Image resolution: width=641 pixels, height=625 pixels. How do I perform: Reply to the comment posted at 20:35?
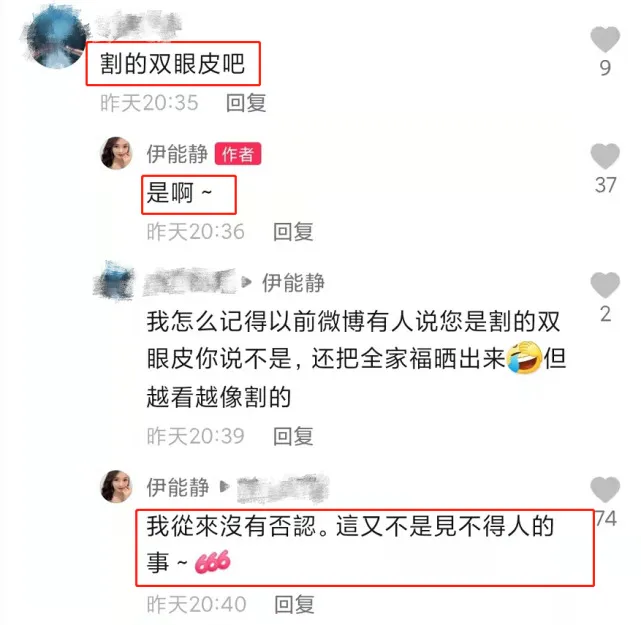coord(246,103)
